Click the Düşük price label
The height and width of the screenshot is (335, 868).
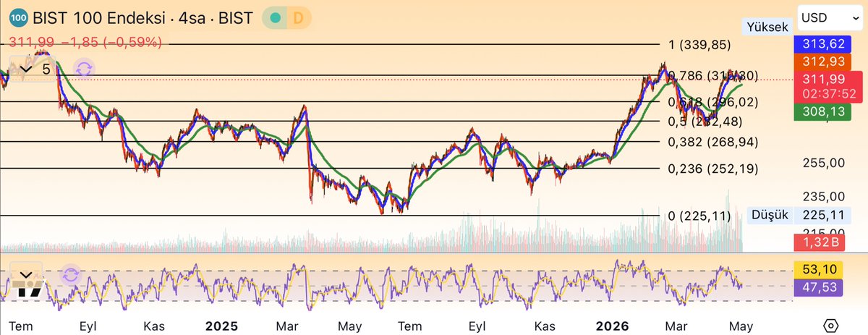coord(770,215)
